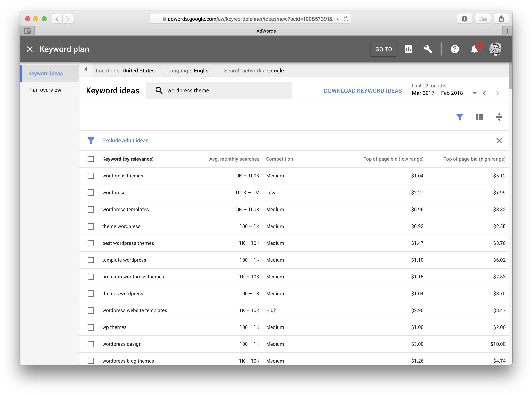Screen dimensions: 532x395
Task: Click Download Keyword Ideas link
Action: [363, 91]
